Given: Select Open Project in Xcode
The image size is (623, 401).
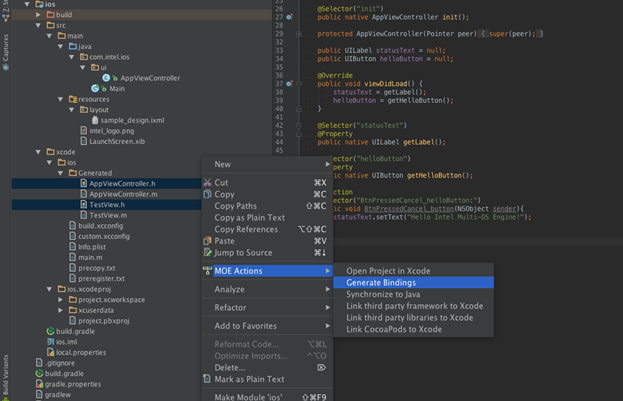Looking at the screenshot, I should (x=414, y=271).
